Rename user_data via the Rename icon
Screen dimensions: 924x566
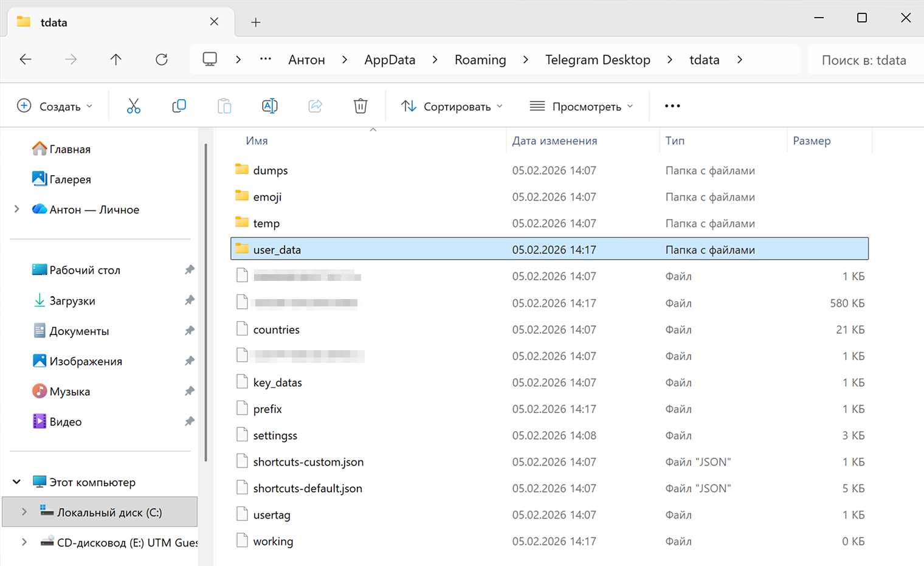pos(269,105)
